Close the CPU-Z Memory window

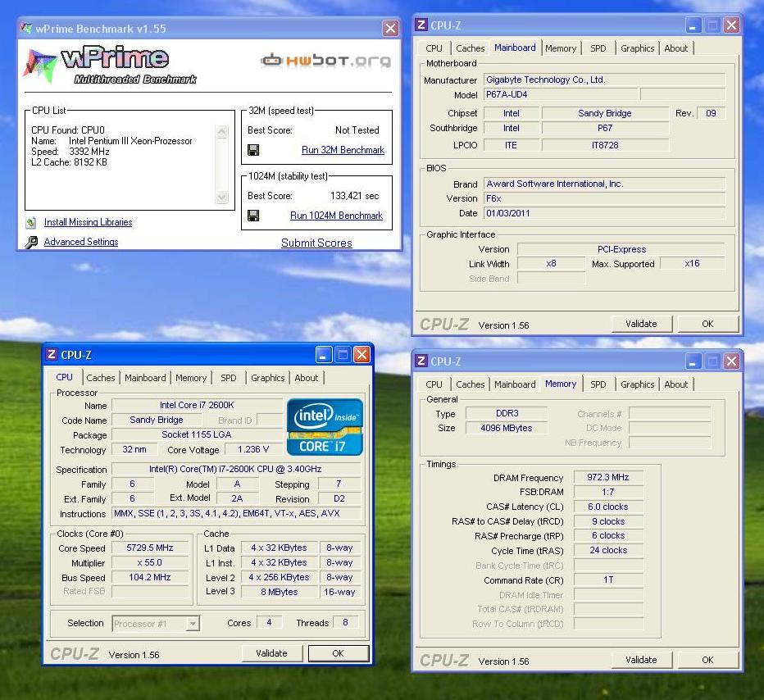(x=731, y=361)
